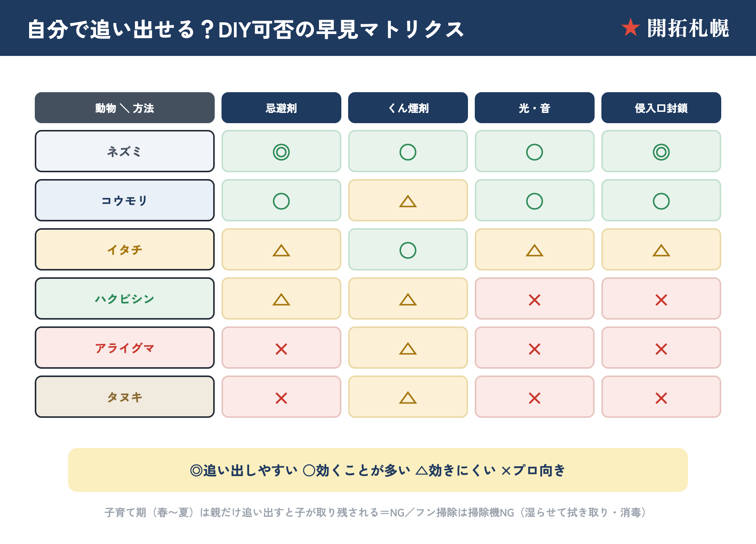Click X mark for タヌキ 侵入口封鎖

[661, 398]
